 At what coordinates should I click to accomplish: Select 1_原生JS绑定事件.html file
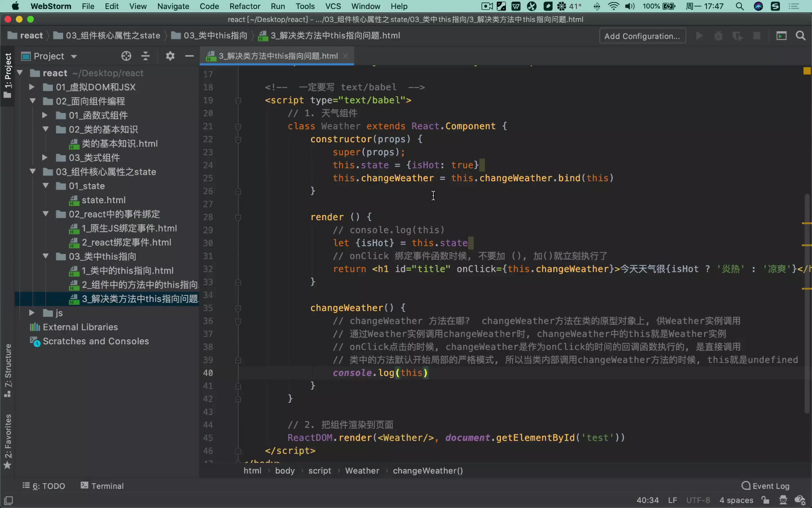[x=123, y=228]
